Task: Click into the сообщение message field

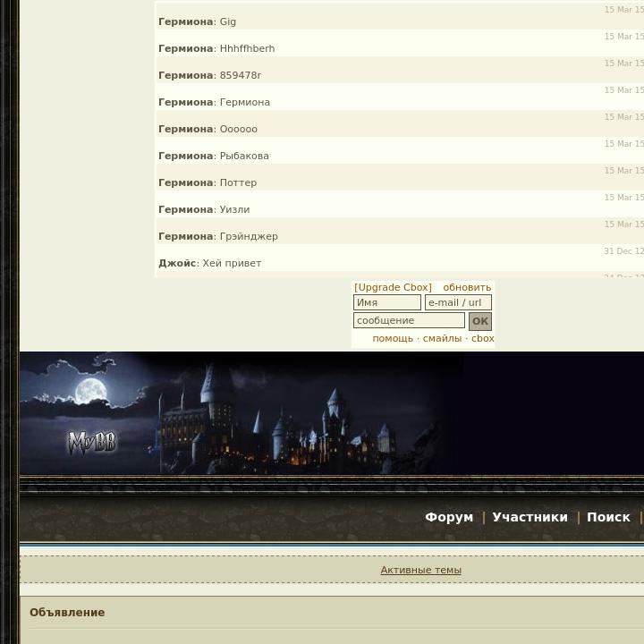Action: (x=409, y=320)
